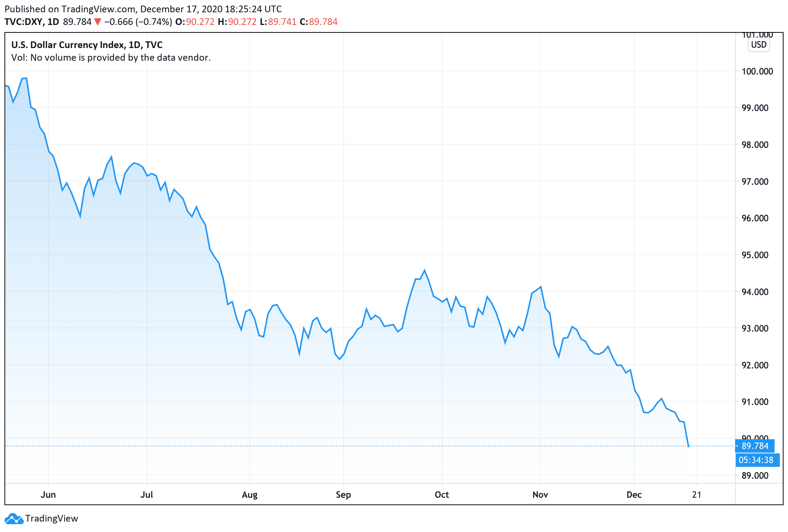788x532 pixels.
Task: Click the final data point at 89.784
Action: (688, 446)
